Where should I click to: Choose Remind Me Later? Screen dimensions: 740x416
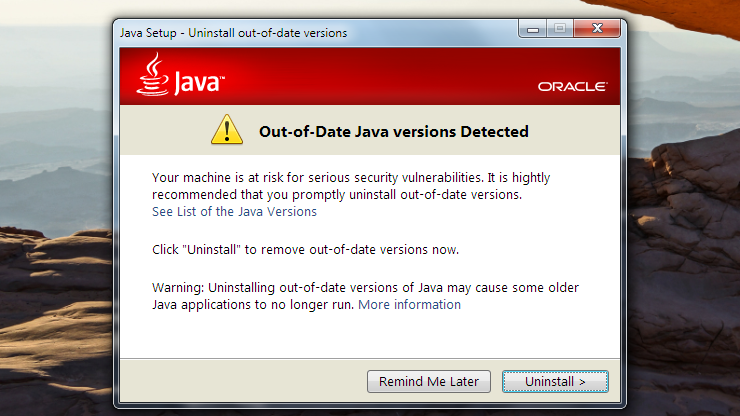pyautogui.click(x=429, y=382)
